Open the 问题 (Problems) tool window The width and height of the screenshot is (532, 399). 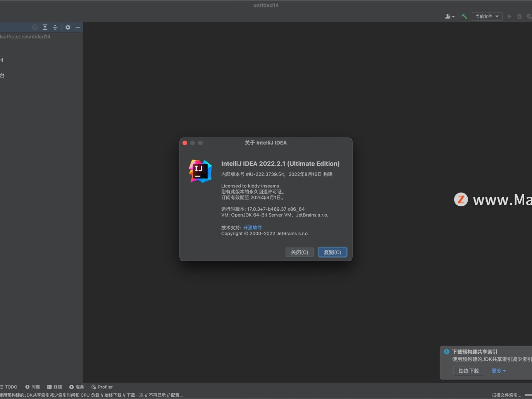33,387
